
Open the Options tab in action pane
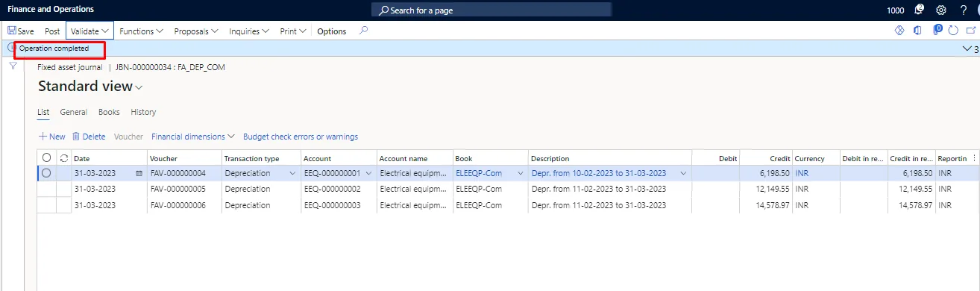click(x=332, y=31)
